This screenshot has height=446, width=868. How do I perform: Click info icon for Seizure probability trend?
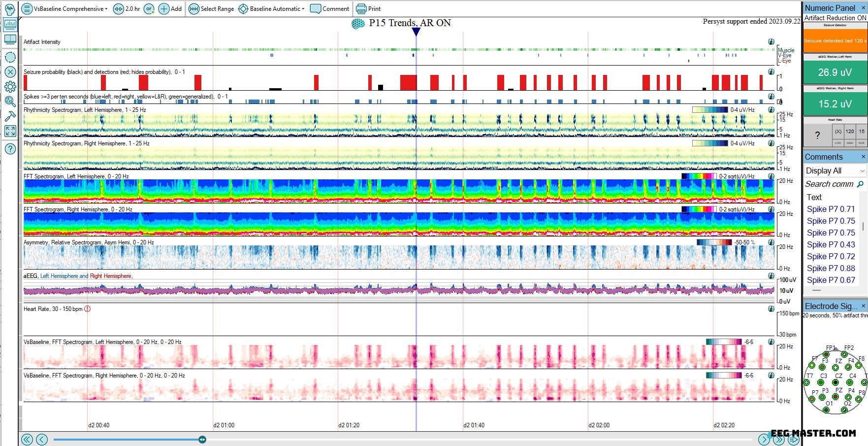771,72
